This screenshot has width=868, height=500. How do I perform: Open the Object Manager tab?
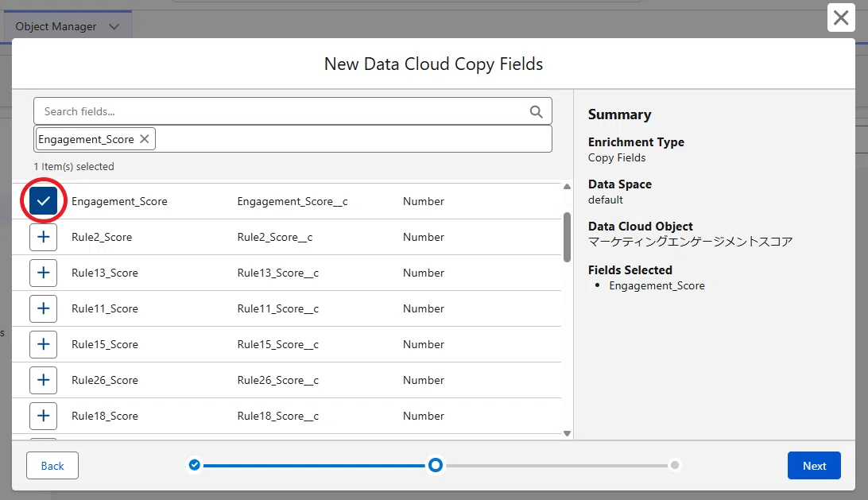[56, 26]
